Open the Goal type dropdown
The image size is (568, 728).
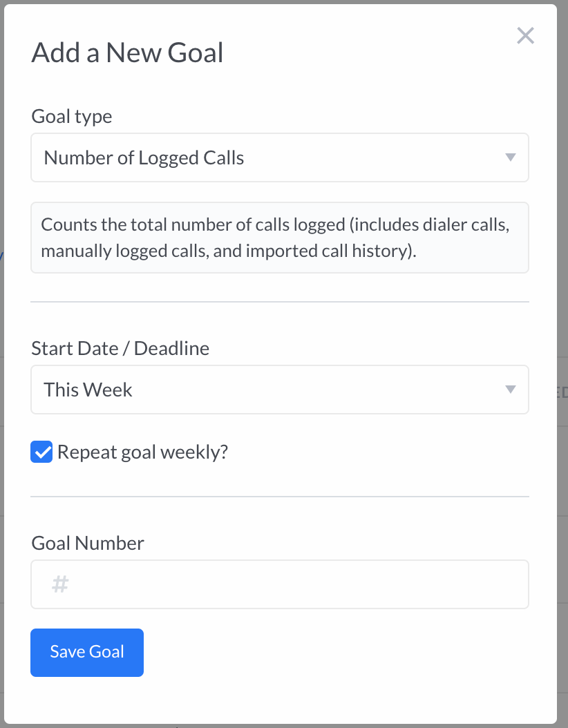tap(280, 157)
